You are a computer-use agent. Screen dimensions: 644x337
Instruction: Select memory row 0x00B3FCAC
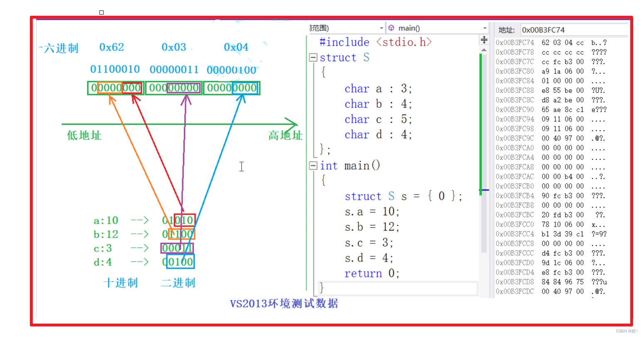coord(551,177)
